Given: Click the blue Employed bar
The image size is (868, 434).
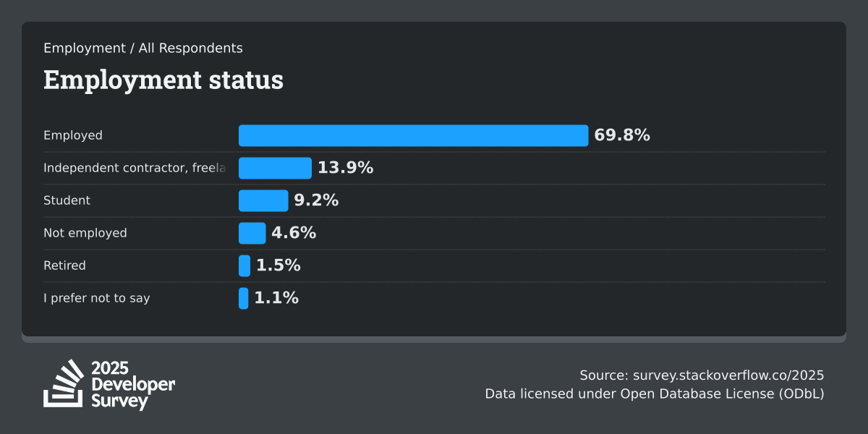Looking at the screenshot, I should pos(413,135).
